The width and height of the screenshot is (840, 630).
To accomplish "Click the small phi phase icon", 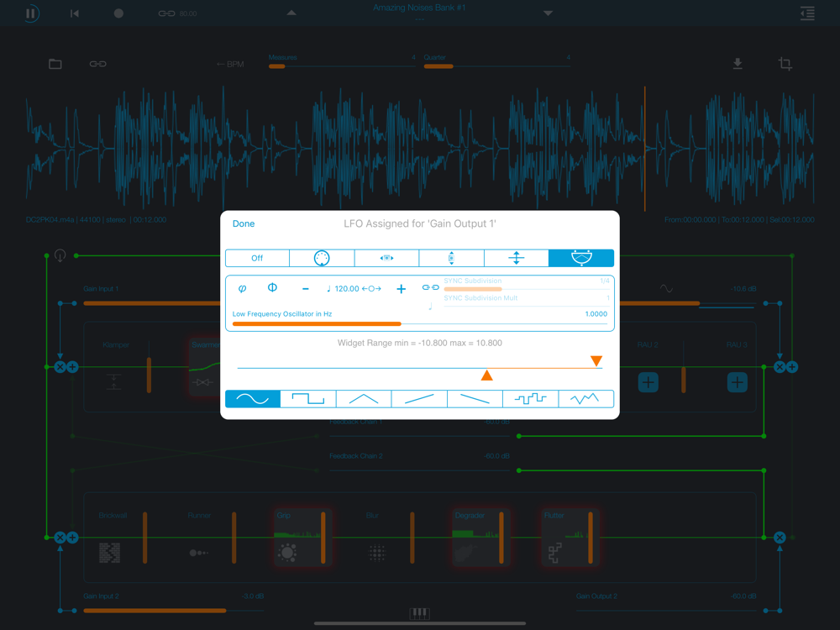I will pyautogui.click(x=242, y=288).
